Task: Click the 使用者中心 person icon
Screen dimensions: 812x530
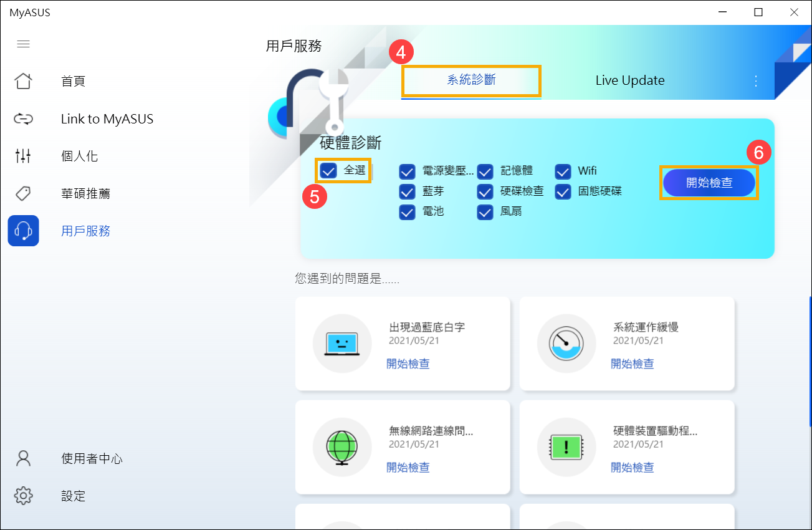Action: pyautogui.click(x=24, y=458)
